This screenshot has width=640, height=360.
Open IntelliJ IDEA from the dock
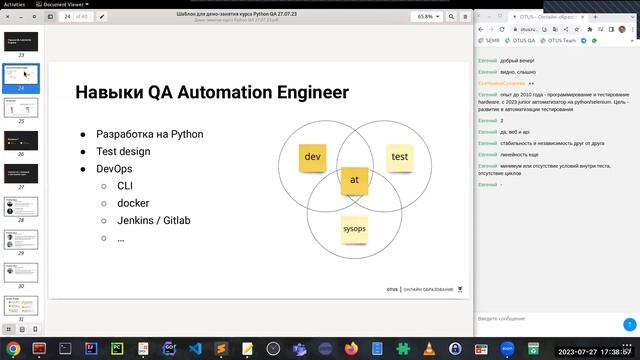tap(91, 349)
